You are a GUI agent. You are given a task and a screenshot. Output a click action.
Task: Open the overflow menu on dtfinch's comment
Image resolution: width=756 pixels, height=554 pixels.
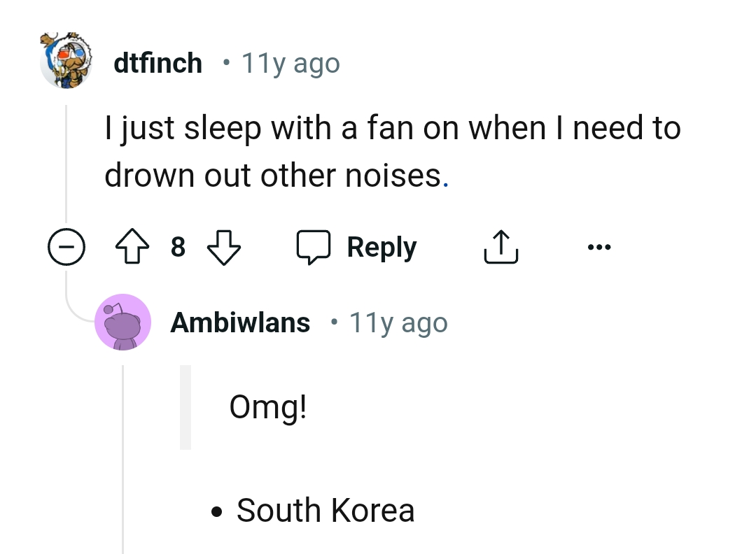click(599, 246)
